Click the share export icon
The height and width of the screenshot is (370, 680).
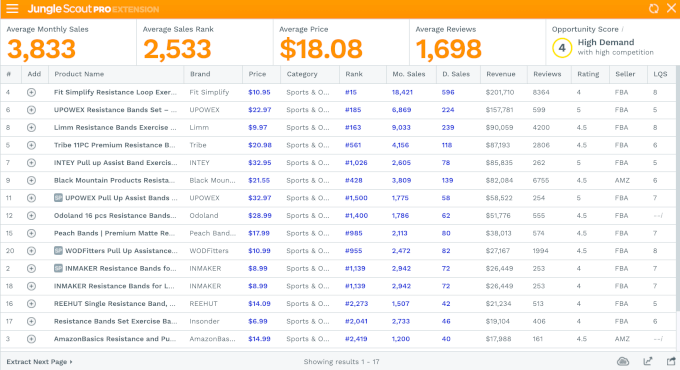pyautogui.click(x=671, y=361)
